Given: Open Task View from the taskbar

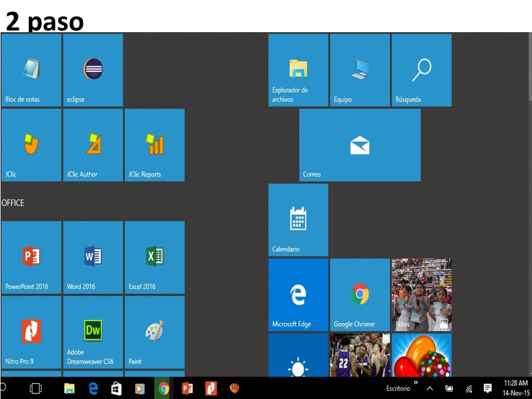Looking at the screenshot, I should [x=35, y=388].
